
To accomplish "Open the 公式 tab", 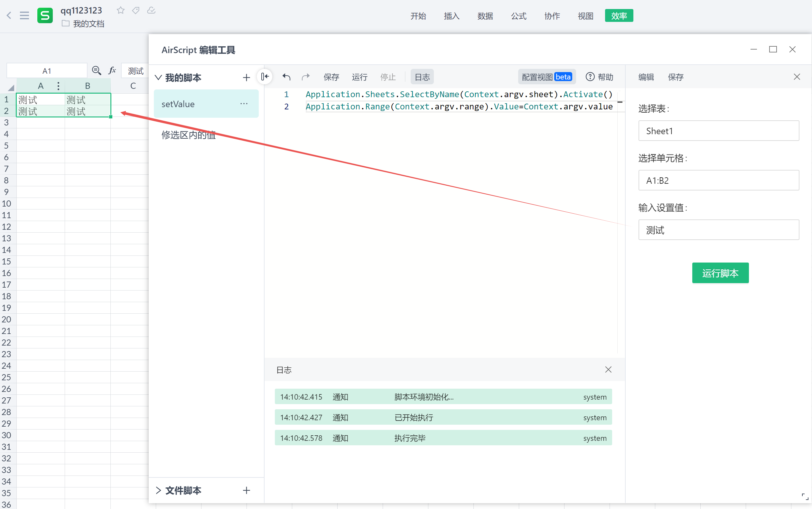I will (x=518, y=16).
